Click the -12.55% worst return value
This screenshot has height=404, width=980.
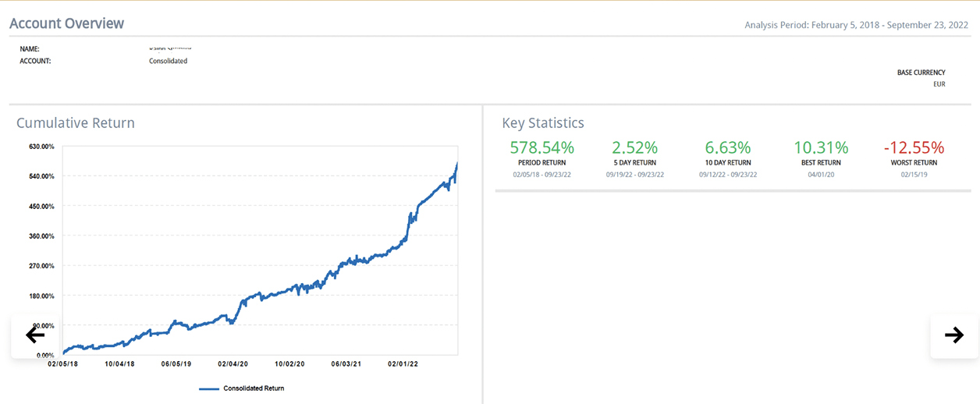pyautogui.click(x=914, y=147)
